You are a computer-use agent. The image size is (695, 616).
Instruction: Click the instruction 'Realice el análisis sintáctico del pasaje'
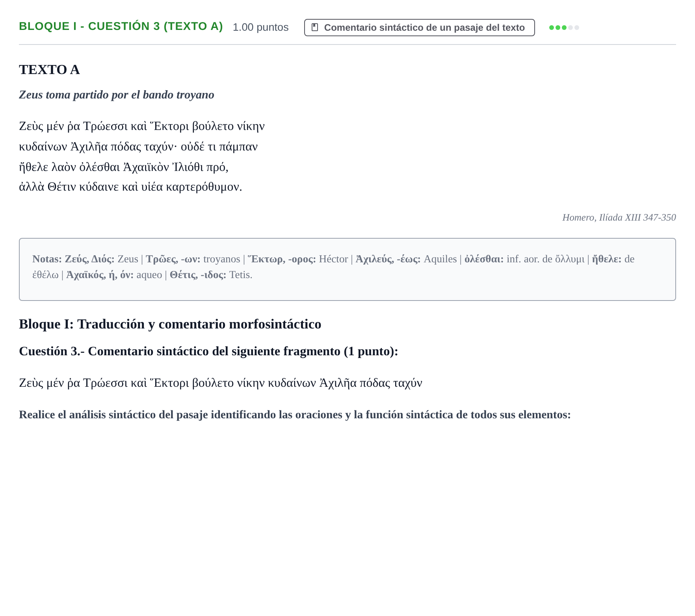pyautogui.click(x=295, y=415)
